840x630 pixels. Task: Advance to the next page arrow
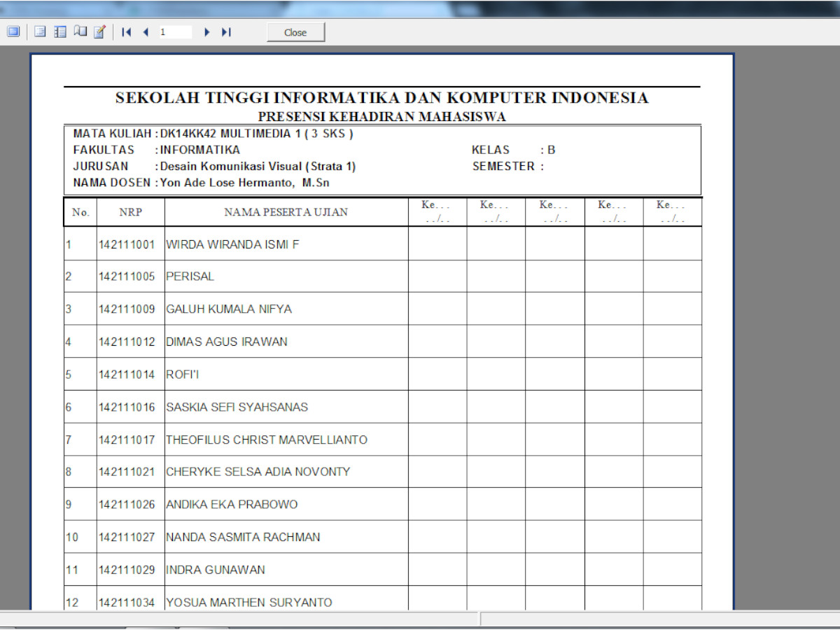[207, 32]
